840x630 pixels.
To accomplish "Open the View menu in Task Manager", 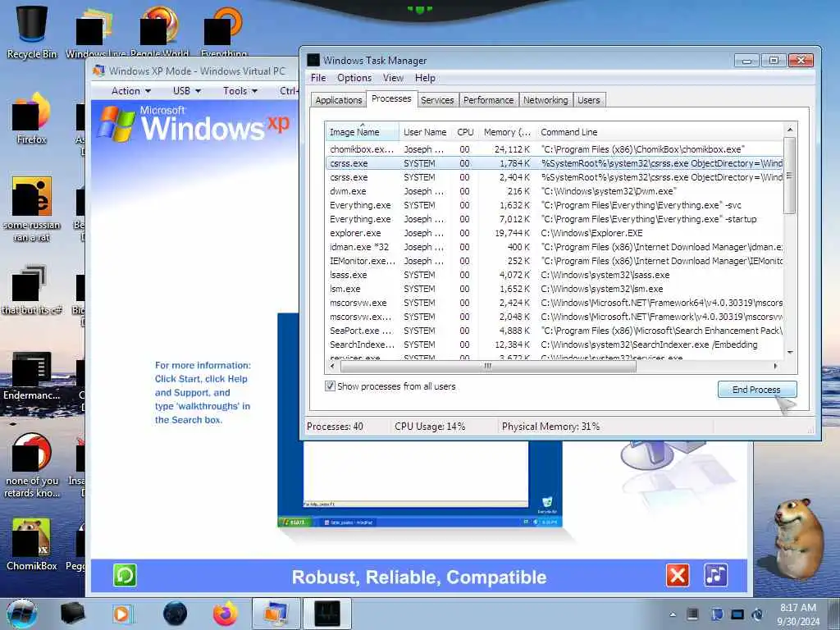I will click(x=393, y=78).
